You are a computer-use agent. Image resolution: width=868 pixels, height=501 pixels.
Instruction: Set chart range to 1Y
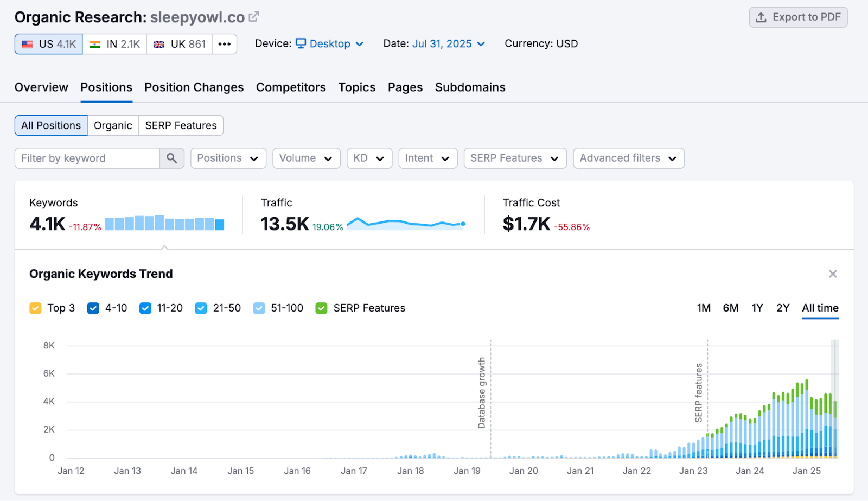click(757, 308)
